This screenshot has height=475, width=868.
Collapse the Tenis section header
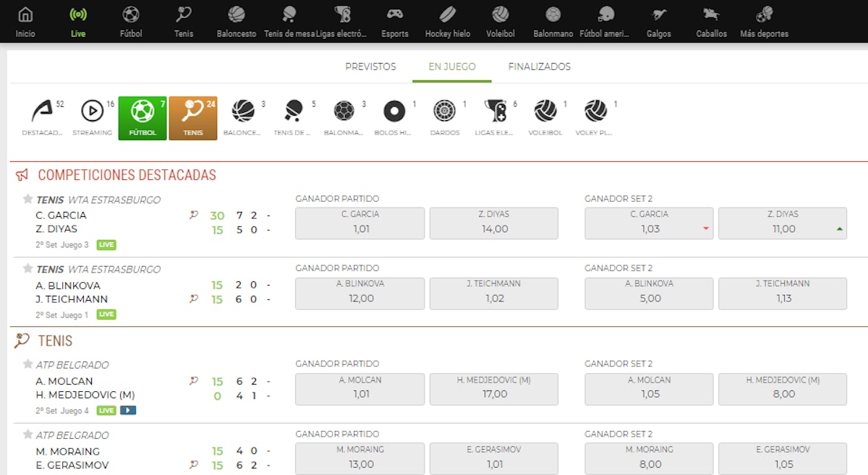point(55,341)
